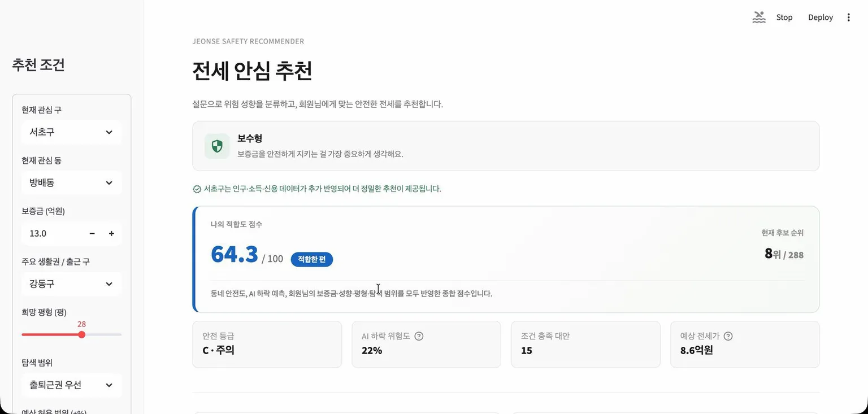The height and width of the screenshot is (414, 868).
Task: Click the JEONSE SAFETY RECOMMENDER label
Action: point(249,41)
